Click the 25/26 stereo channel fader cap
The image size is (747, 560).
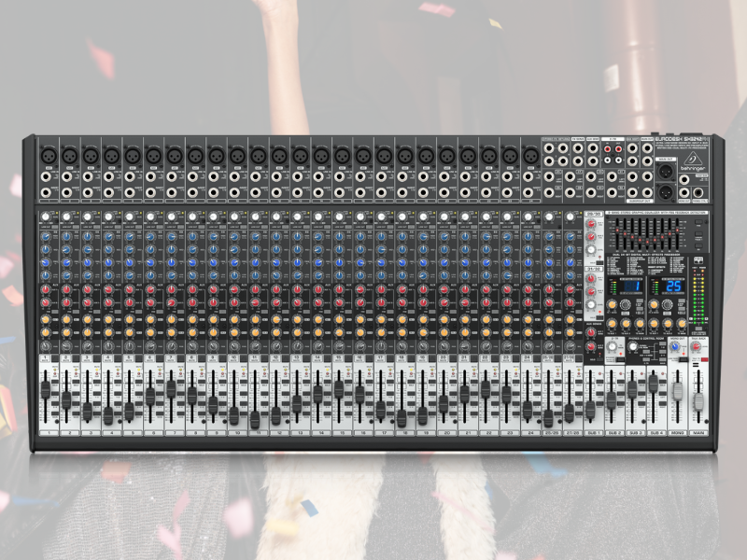tap(548, 418)
